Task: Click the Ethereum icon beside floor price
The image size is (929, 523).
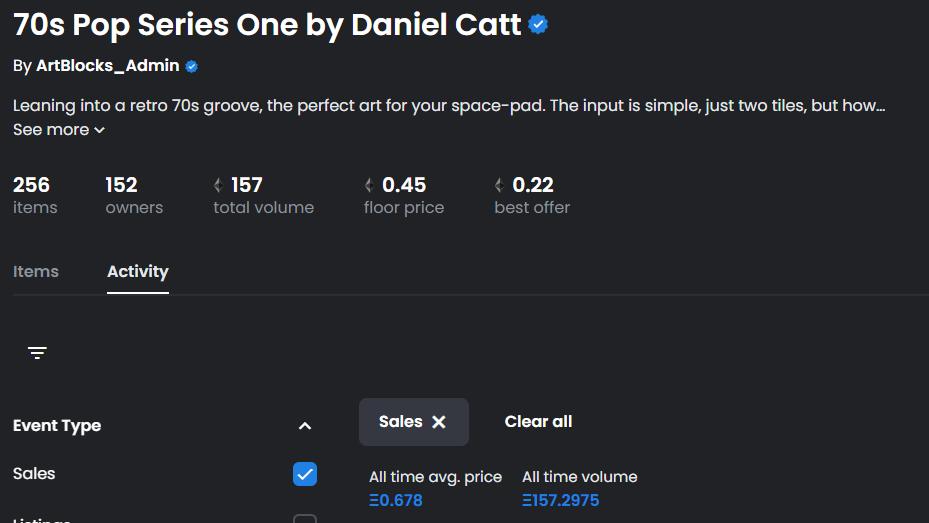Action: (369, 185)
